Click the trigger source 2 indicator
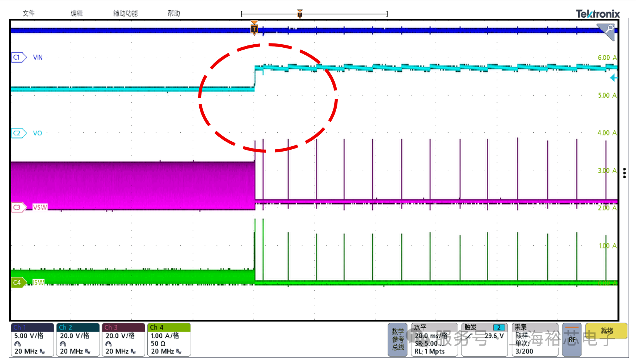 499,327
